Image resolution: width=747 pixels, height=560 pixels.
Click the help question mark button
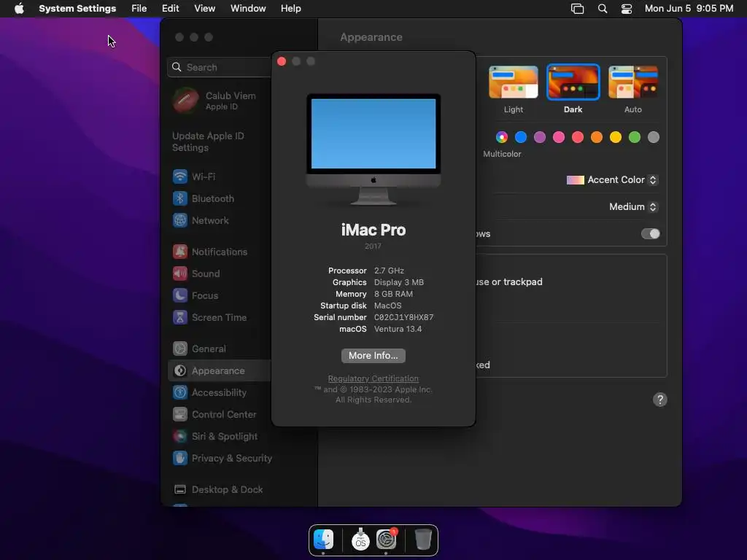coord(659,400)
